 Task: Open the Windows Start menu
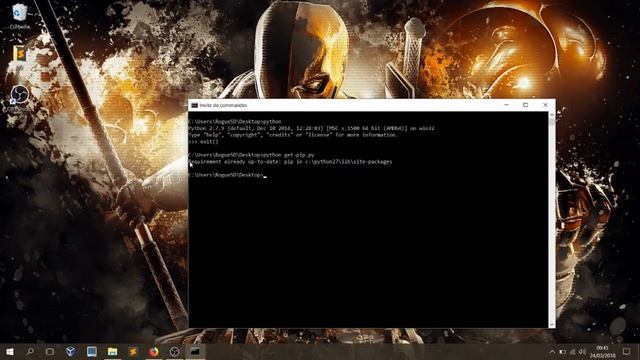tap(9, 351)
